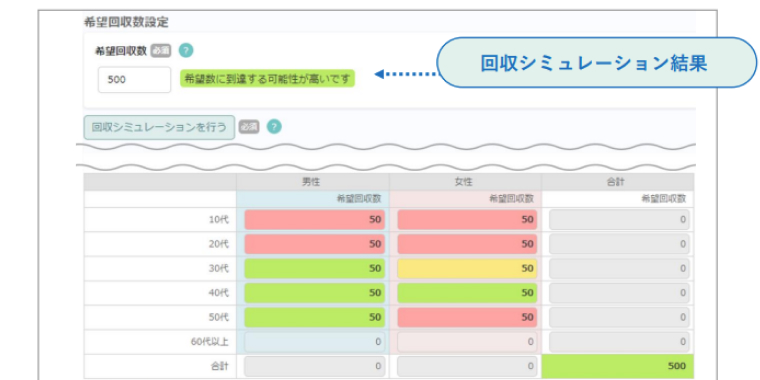The image size is (760, 380).
Task: Click the 合計 field in 60代以上 row
Action: coord(619,342)
